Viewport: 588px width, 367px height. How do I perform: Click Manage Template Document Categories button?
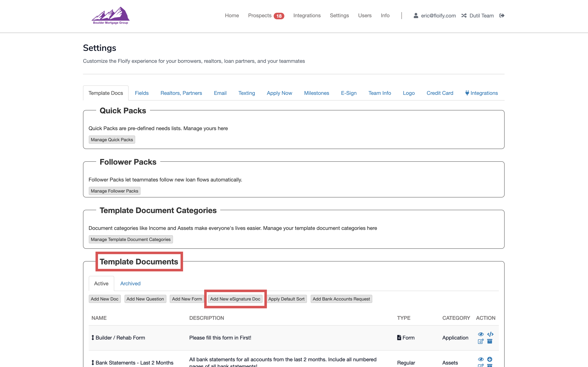130,239
